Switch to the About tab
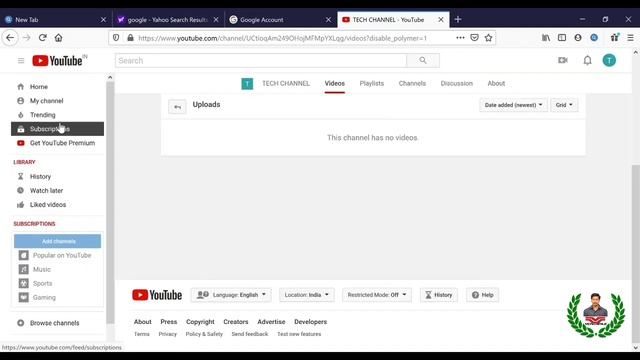Image resolution: width=640 pixels, height=360 pixels. point(496,84)
